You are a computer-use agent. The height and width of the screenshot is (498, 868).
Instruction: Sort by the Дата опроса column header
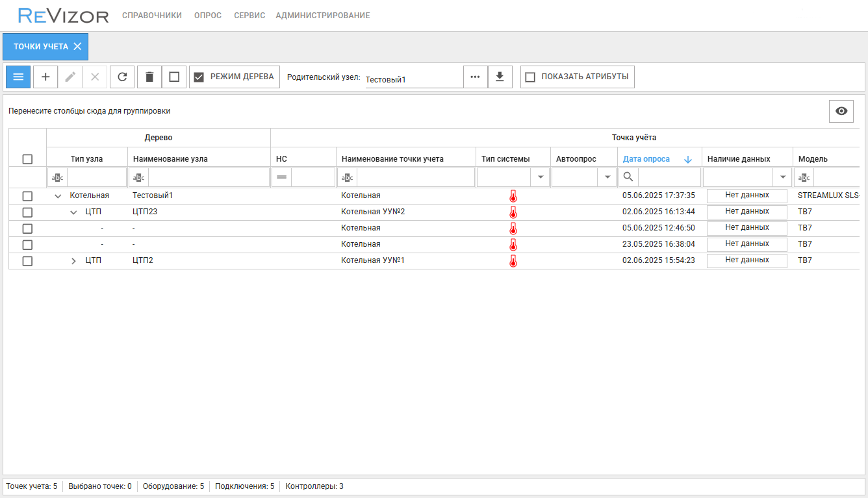coord(646,159)
